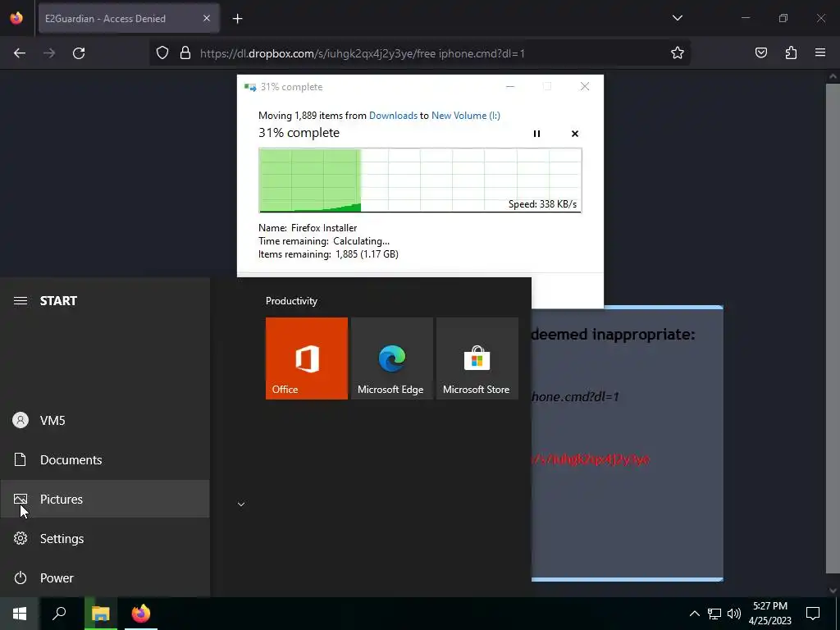This screenshot has height=630, width=840.
Task: Pause the file move operation
Action: [536, 134]
